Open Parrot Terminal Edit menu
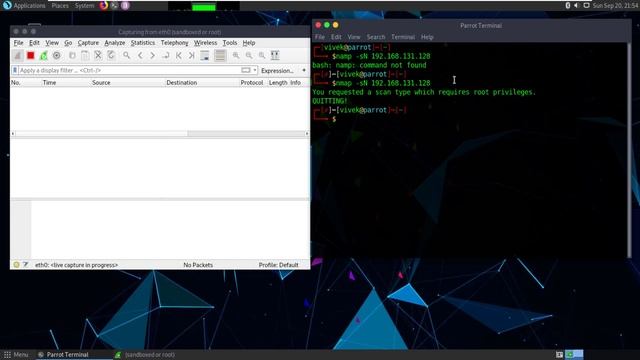The height and width of the screenshot is (360, 640). pos(336,37)
